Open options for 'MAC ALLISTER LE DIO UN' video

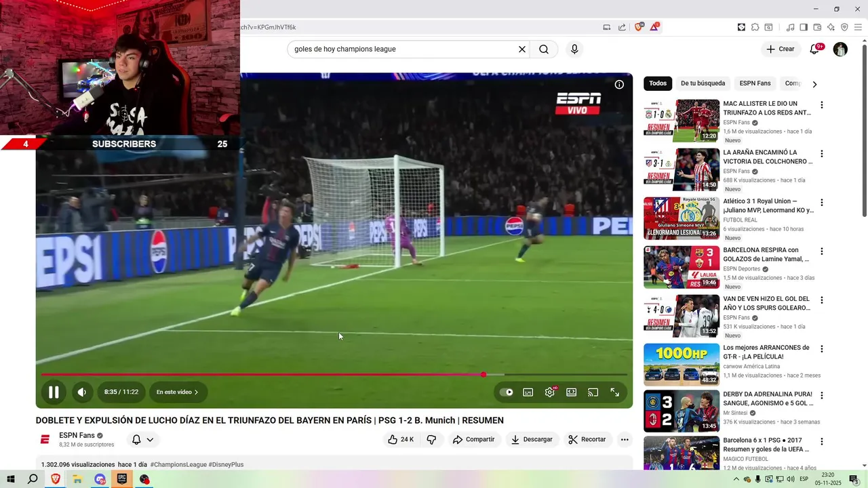point(821,105)
